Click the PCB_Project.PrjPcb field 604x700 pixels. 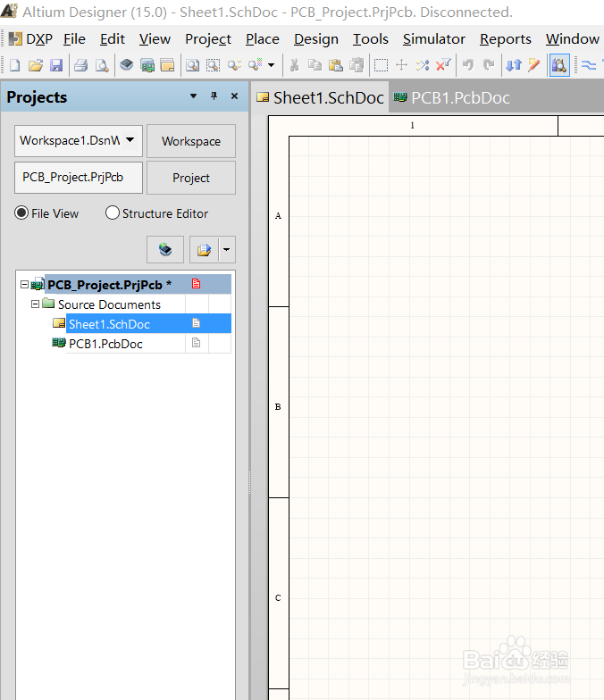pos(79,177)
